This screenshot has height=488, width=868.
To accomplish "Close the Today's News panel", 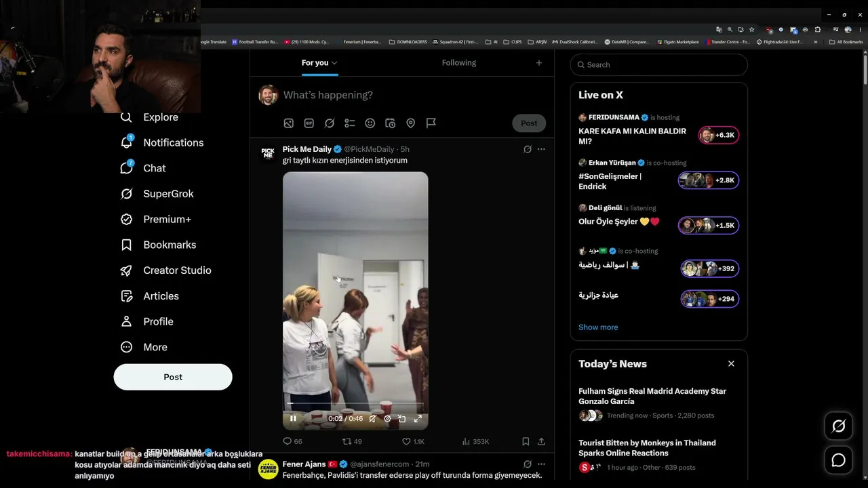I will (x=731, y=364).
